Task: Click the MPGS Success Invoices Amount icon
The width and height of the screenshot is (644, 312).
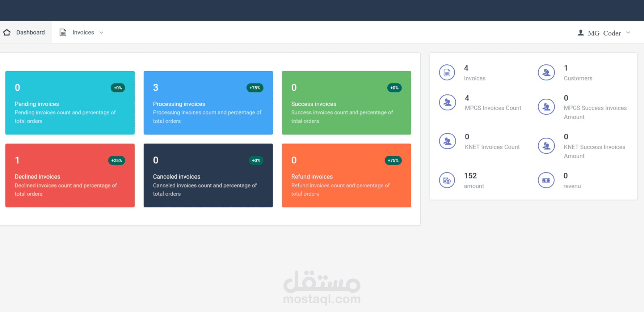Action: click(x=546, y=107)
